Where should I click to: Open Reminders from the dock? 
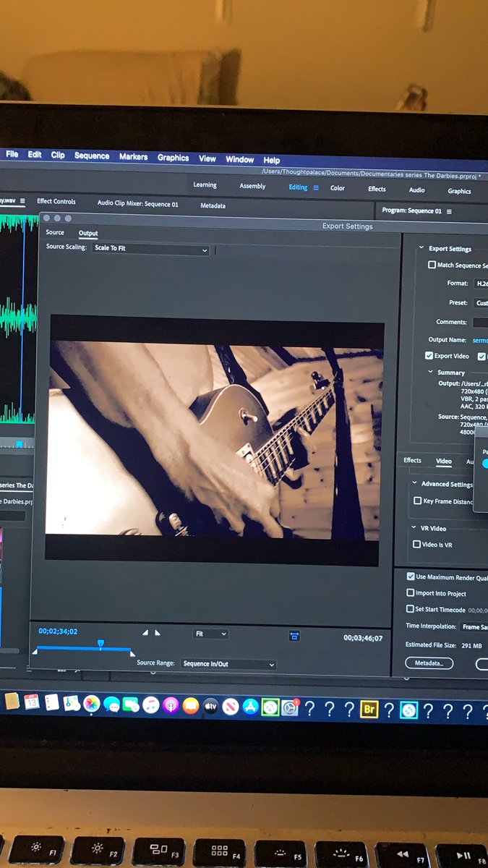click(51, 702)
